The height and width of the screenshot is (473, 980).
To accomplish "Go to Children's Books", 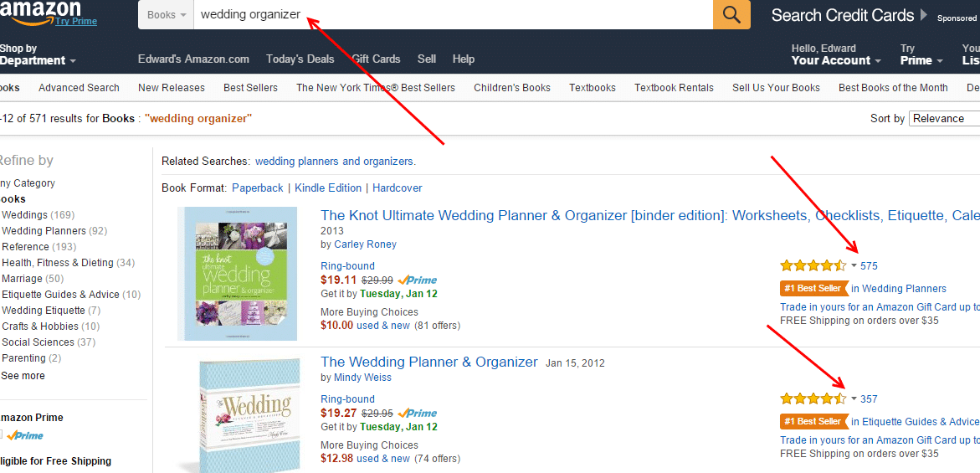I will (512, 88).
